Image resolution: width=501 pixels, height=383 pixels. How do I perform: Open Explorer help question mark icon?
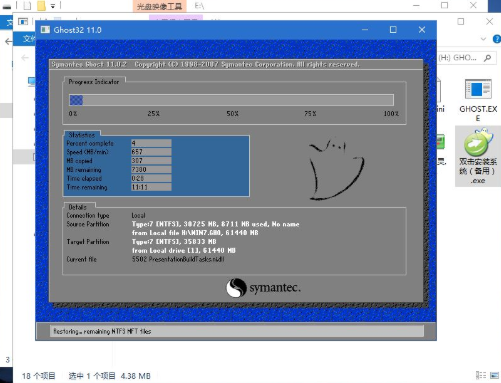(497, 39)
